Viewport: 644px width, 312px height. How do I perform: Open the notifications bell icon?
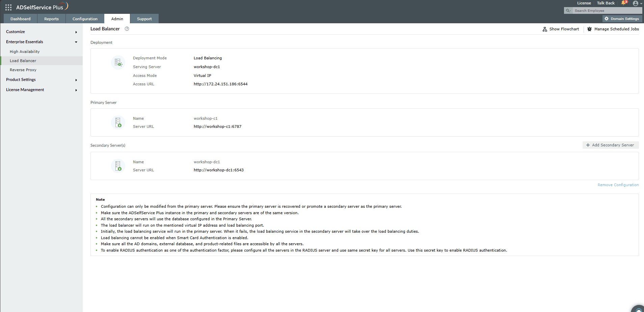pos(624,3)
